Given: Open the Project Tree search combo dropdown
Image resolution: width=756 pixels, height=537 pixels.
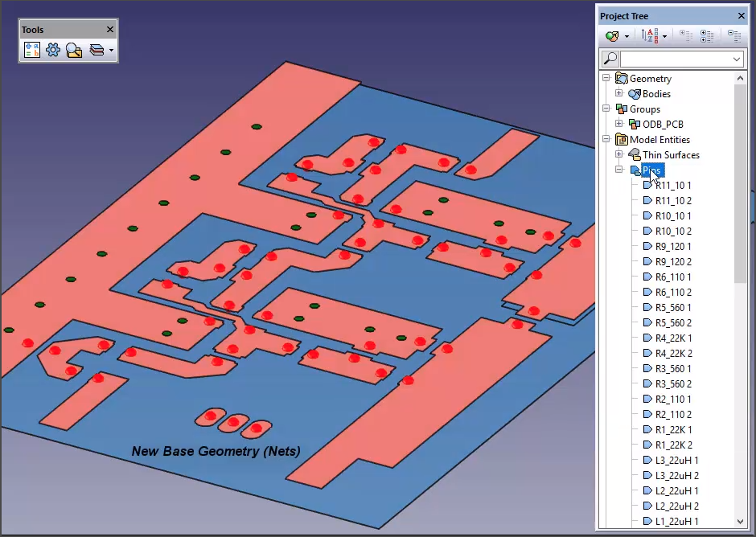Looking at the screenshot, I should 737,59.
